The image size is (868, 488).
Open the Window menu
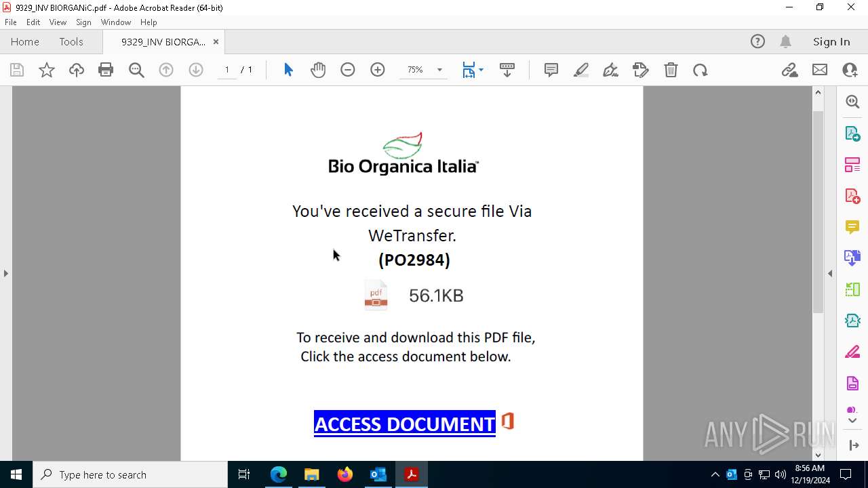coord(116,22)
